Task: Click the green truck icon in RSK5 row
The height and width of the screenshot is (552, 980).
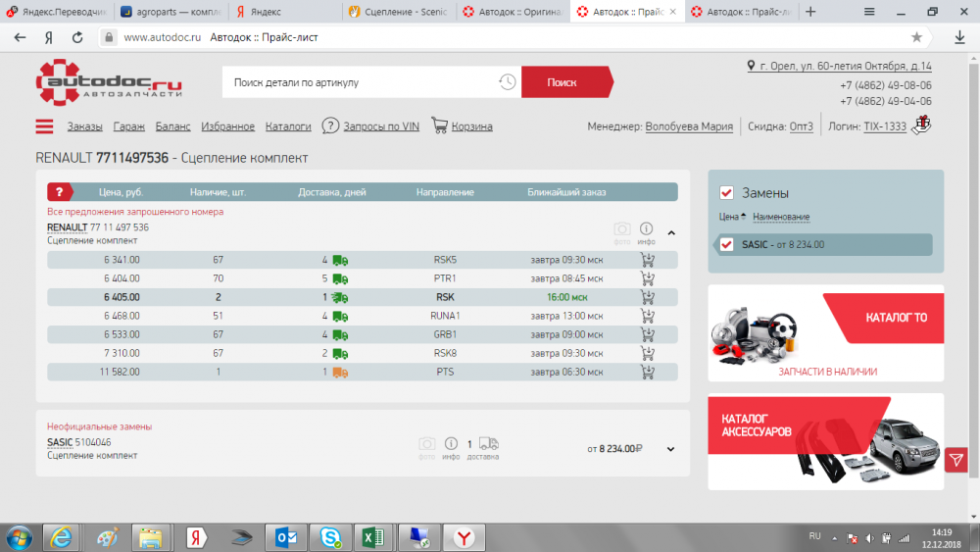Action: pyautogui.click(x=340, y=260)
